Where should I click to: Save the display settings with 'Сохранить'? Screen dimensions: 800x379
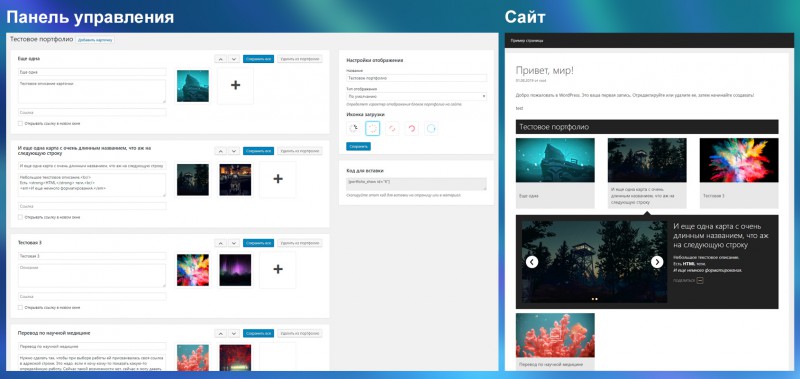358,146
